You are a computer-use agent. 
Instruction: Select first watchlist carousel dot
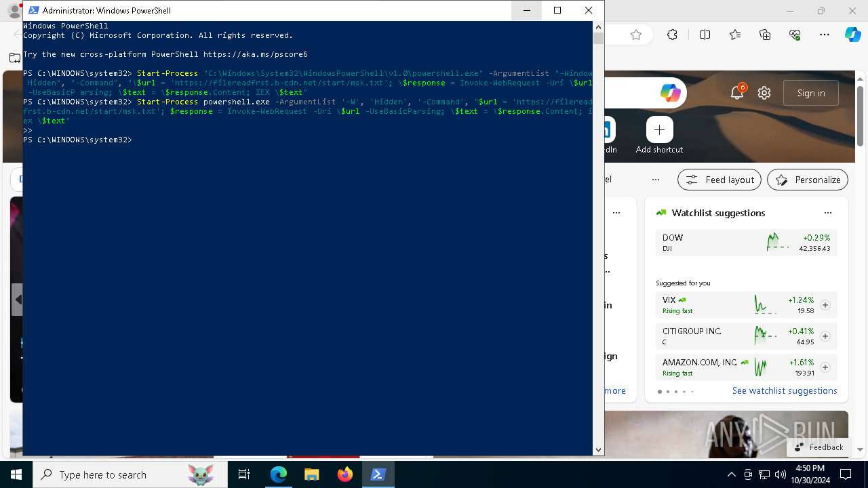click(660, 391)
